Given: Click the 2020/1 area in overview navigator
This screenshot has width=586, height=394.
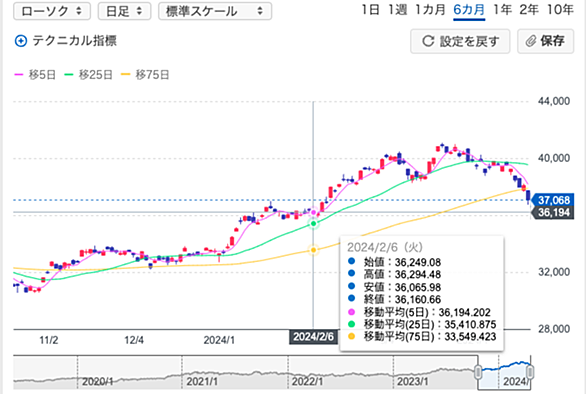Looking at the screenshot, I should pos(98,382).
